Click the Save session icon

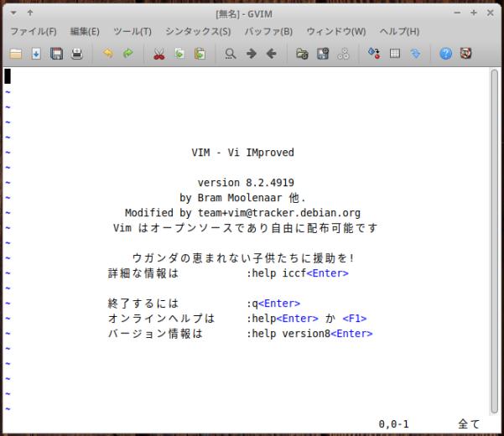[x=323, y=54]
